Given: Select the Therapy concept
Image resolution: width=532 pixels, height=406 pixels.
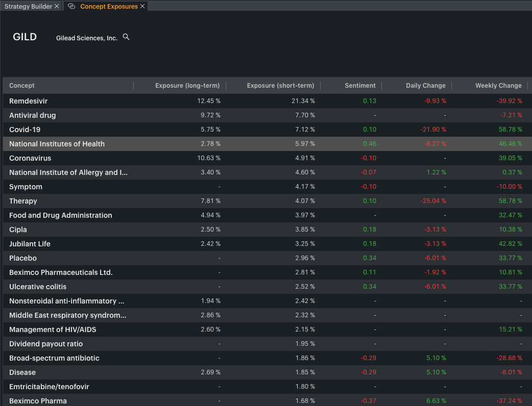Looking at the screenshot, I should (x=23, y=201).
